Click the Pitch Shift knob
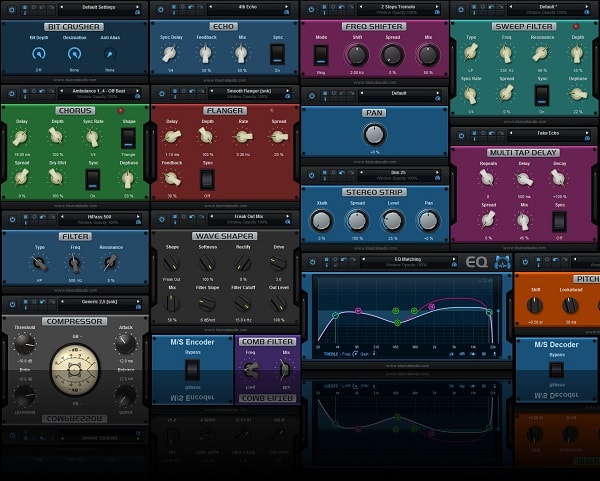 tap(535, 306)
